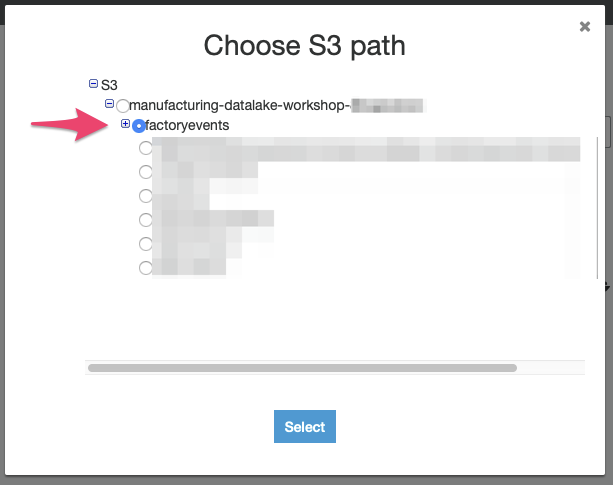Click the manufacturing-datalake-workshop bucket name
The image size is (613, 485).
click(238, 105)
